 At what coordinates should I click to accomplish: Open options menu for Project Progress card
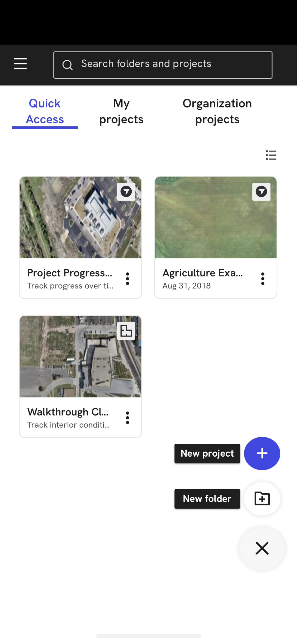[128, 279]
